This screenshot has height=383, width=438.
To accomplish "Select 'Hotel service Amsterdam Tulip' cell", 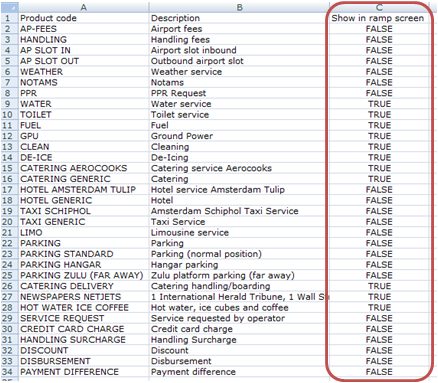I will click(x=239, y=190).
